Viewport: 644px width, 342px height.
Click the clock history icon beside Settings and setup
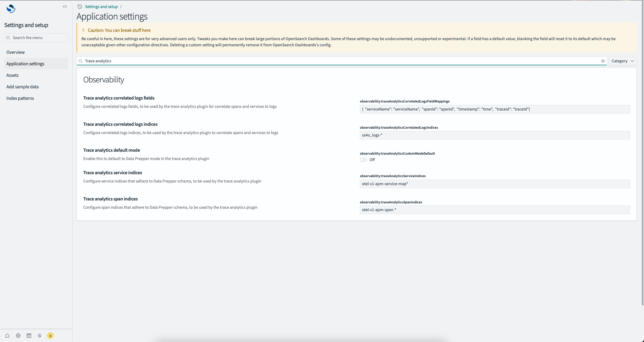click(x=79, y=6)
